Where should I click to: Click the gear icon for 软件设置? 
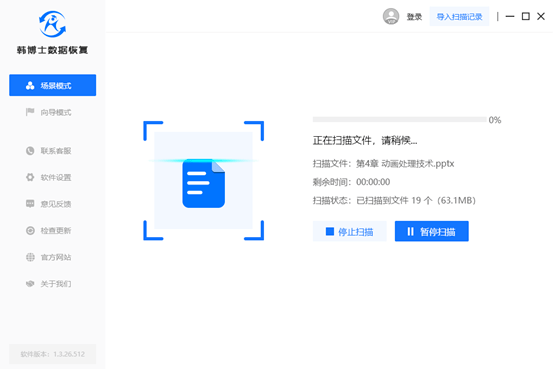pos(30,177)
